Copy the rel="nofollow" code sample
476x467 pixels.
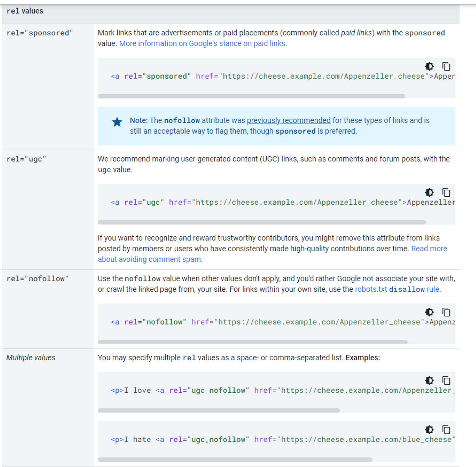point(446,312)
